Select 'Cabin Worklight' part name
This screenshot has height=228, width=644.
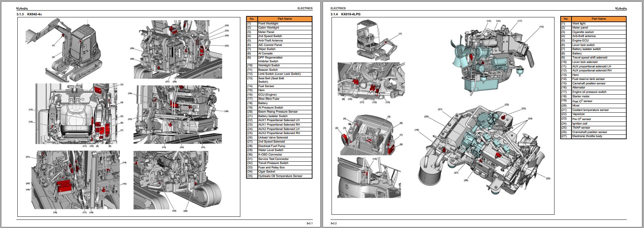pos(269,28)
